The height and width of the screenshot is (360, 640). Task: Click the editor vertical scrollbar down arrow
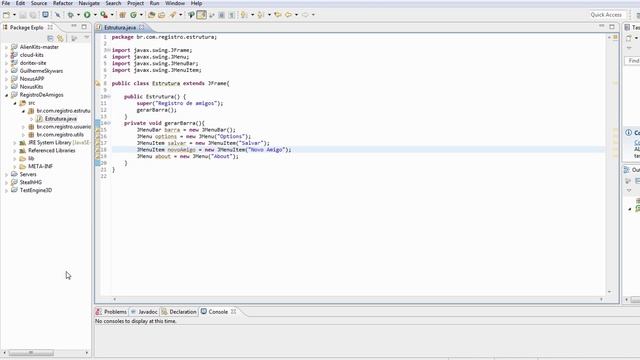coord(609,292)
